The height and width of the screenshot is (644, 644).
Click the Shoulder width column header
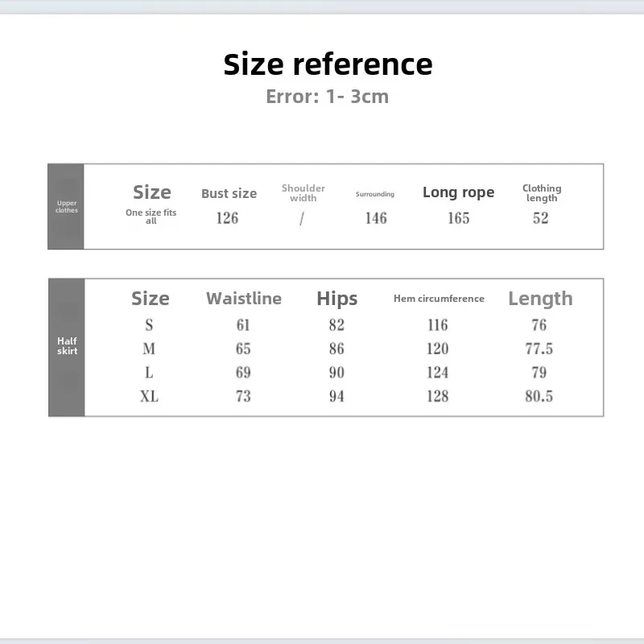303,193
